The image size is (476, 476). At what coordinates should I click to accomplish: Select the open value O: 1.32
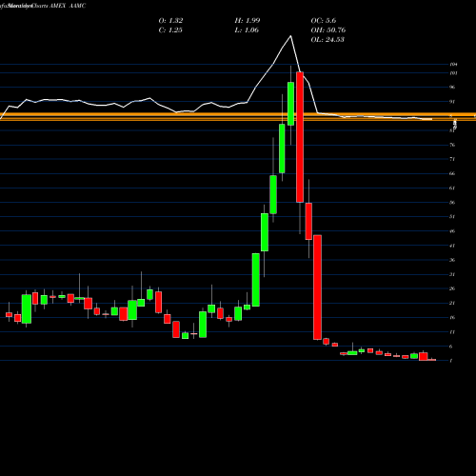170,21
